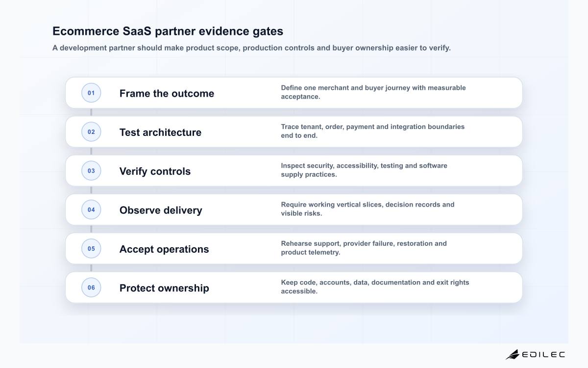Click the security, accessibility, testing description
Viewport: 588px width, 368px height.
[x=364, y=170]
